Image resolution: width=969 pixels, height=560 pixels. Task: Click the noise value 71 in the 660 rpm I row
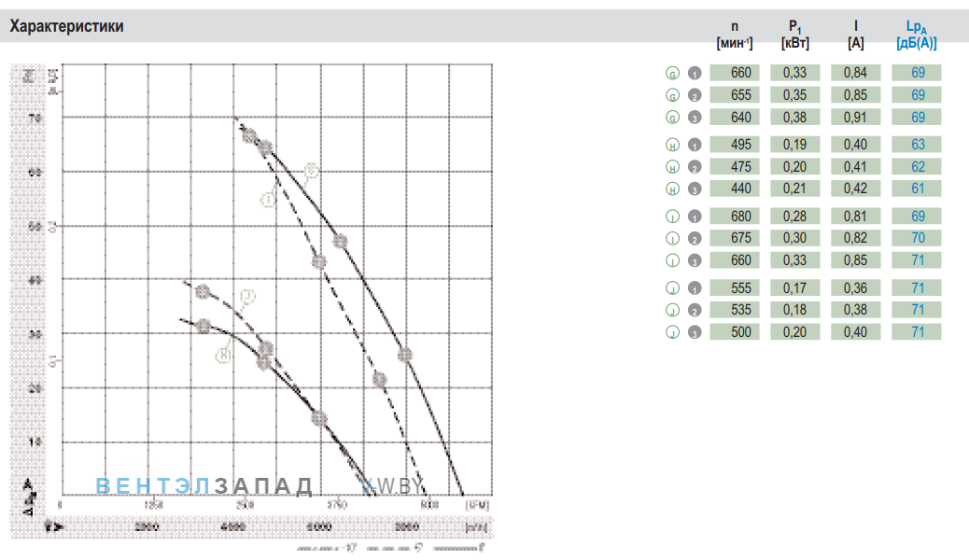(917, 260)
